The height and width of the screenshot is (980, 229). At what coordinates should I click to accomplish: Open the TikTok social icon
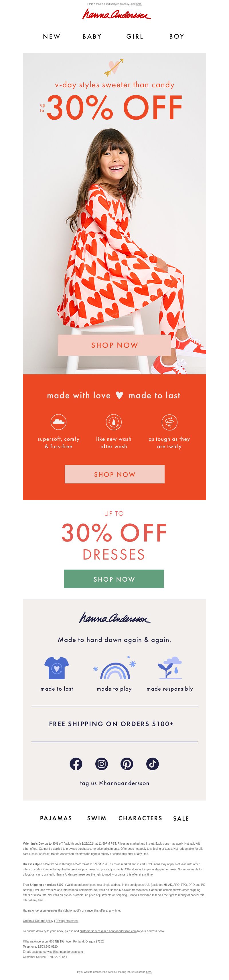(153, 764)
